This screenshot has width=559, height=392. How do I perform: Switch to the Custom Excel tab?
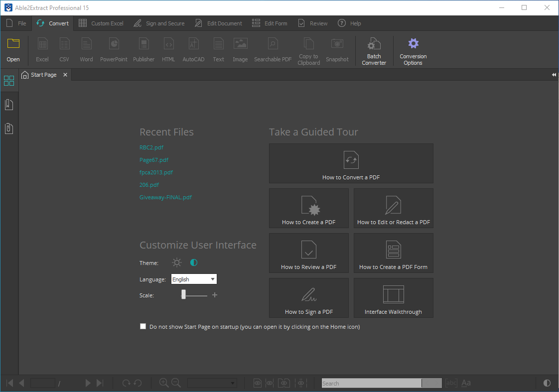pos(101,23)
